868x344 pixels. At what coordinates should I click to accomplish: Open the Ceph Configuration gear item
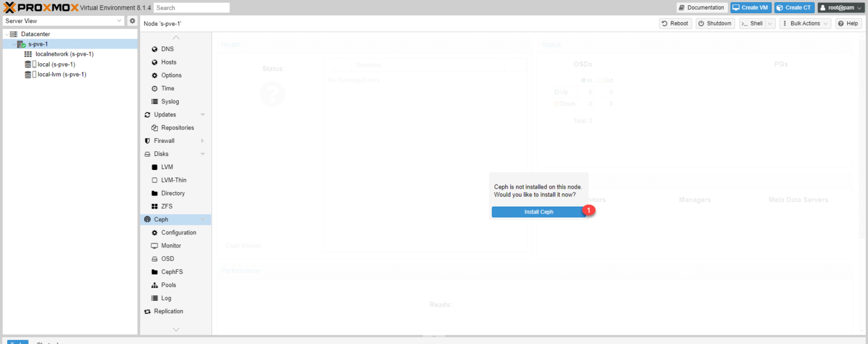coord(175,233)
